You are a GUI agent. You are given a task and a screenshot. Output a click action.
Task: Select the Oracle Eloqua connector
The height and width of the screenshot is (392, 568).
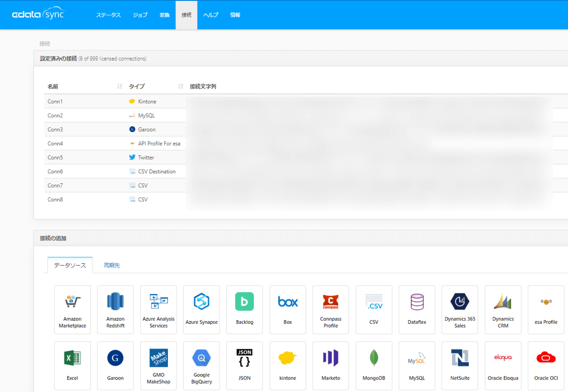click(x=503, y=366)
